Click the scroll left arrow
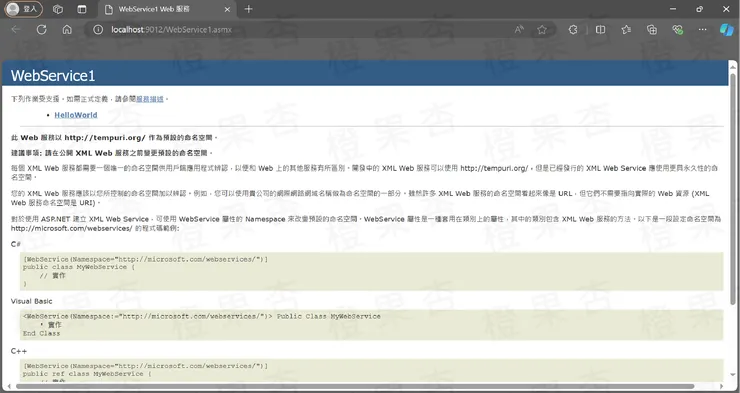 pos(9,386)
